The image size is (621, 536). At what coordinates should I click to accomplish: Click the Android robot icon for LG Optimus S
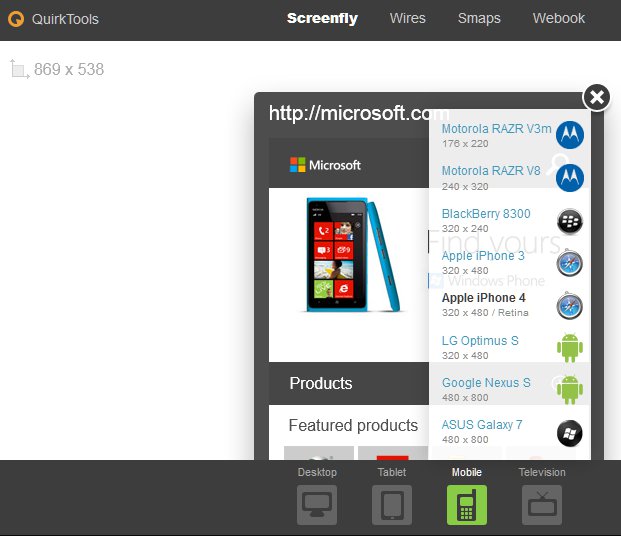[x=570, y=348]
